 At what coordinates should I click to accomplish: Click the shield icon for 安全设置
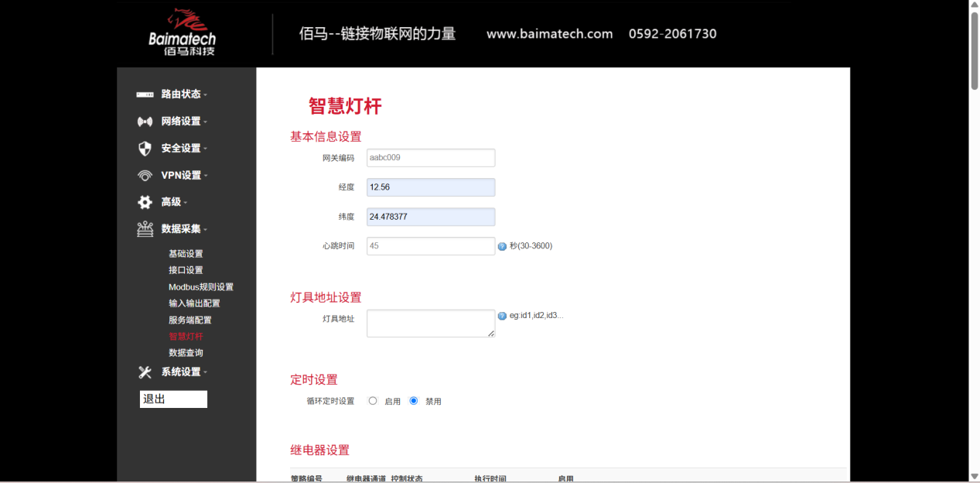(x=144, y=148)
